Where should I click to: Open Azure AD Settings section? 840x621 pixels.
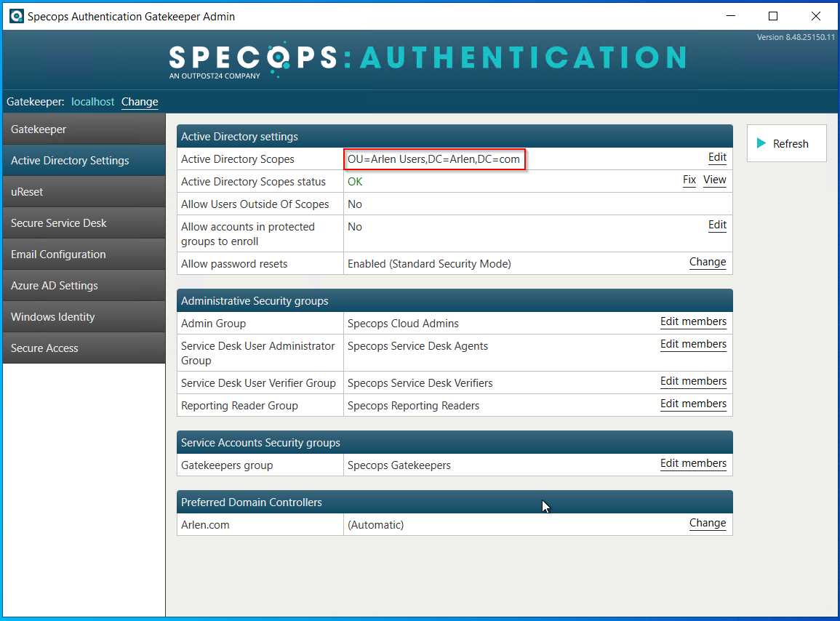point(84,286)
